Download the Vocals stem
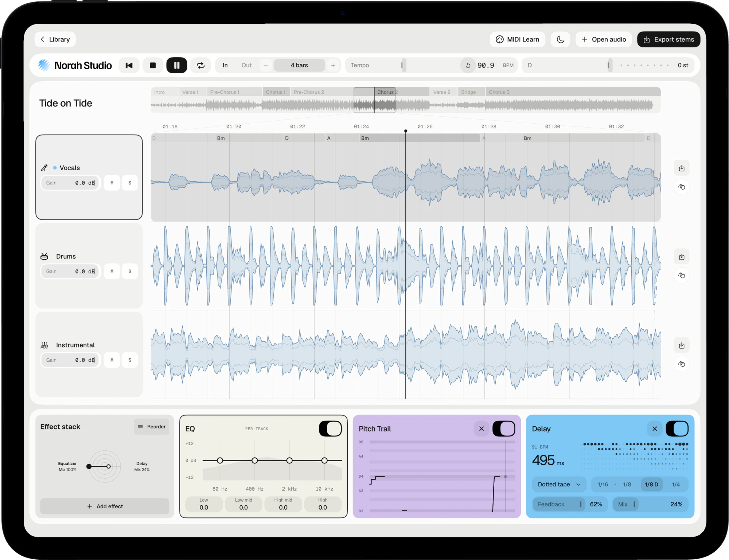The image size is (729, 560). (x=682, y=168)
